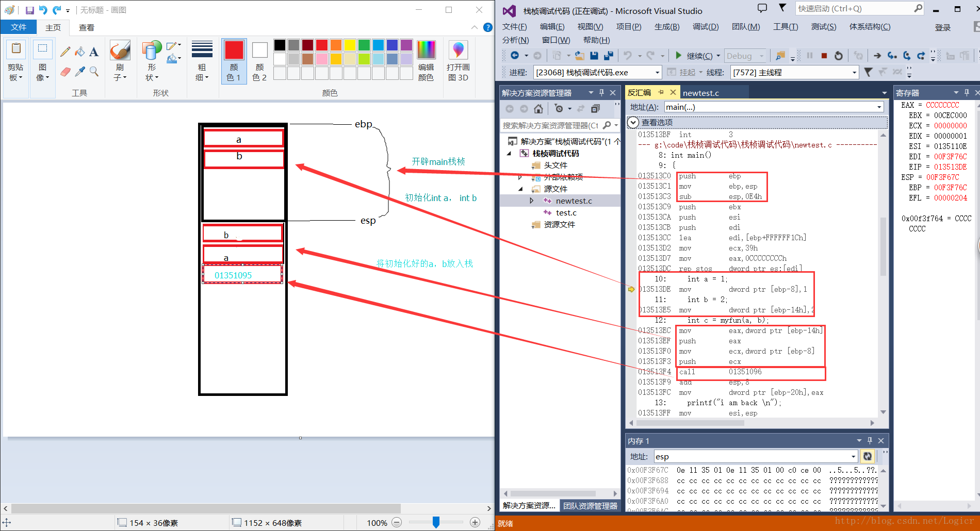Open Paint 3D button
Image resolution: width=980 pixels, height=531 pixels.
458,61
